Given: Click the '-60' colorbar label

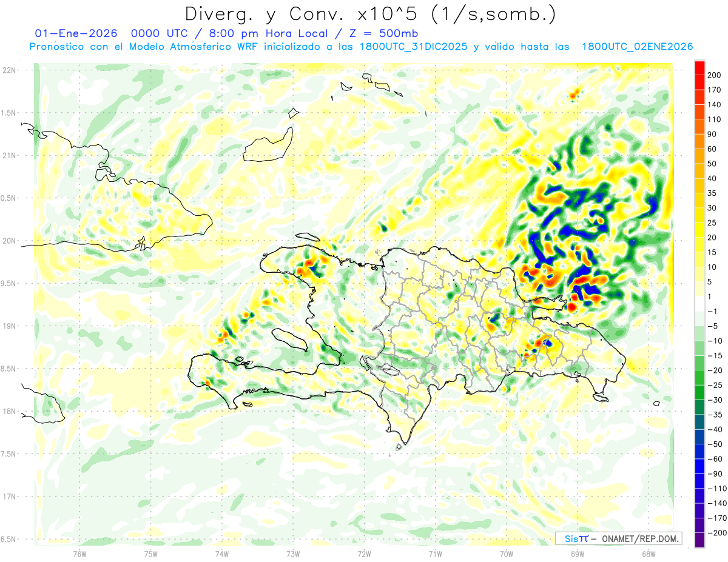Looking at the screenshot, I should pos(715,459).
